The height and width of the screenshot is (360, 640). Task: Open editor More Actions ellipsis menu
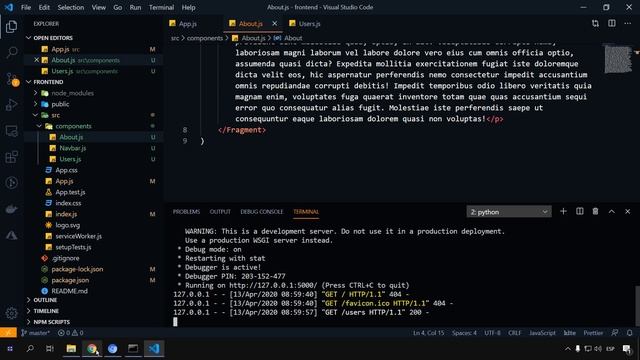click(627, 24)
